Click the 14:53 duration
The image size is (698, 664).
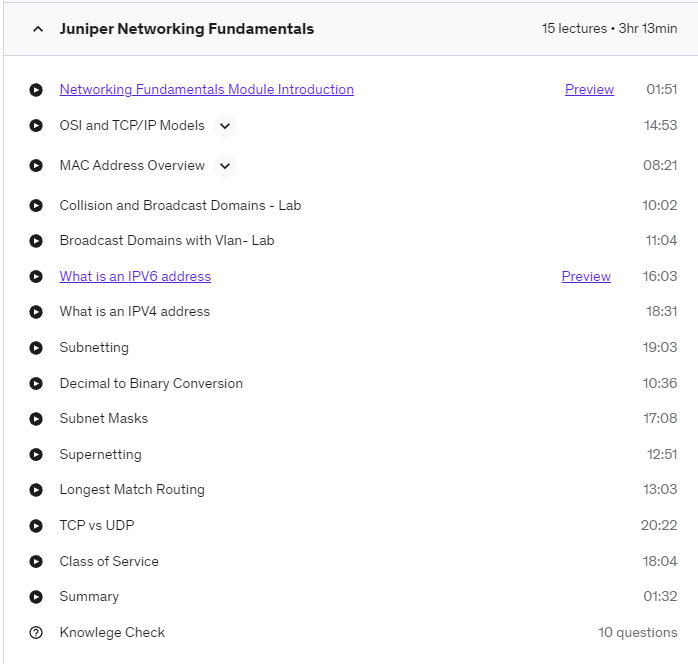[x=661, y=126]
